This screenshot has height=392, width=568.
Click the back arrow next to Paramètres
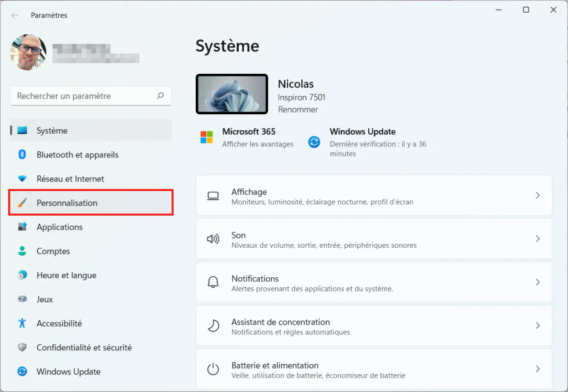(15, 15)
